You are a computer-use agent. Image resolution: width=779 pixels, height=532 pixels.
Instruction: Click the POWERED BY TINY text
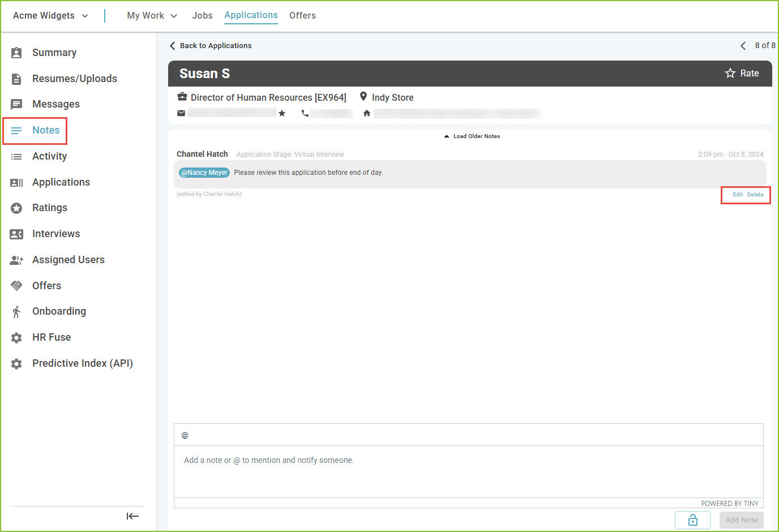click(729, 504)
